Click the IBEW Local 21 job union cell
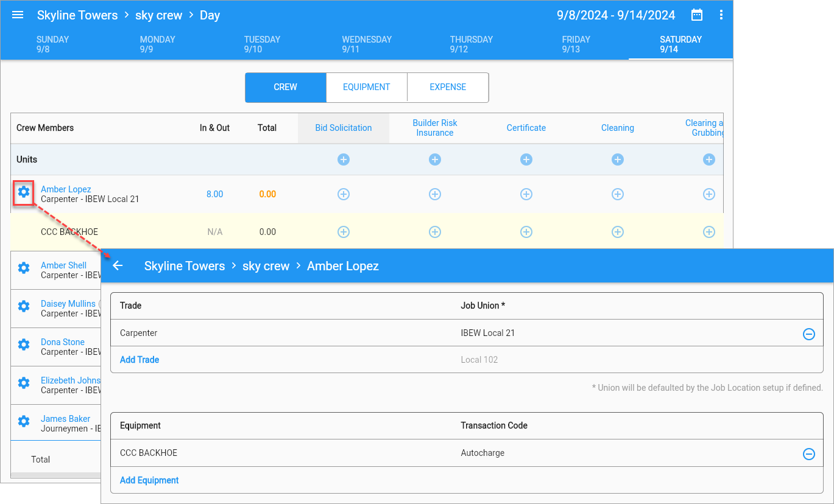Image resolution: width=834 pixels, height=504 pixels. (488, 333)
